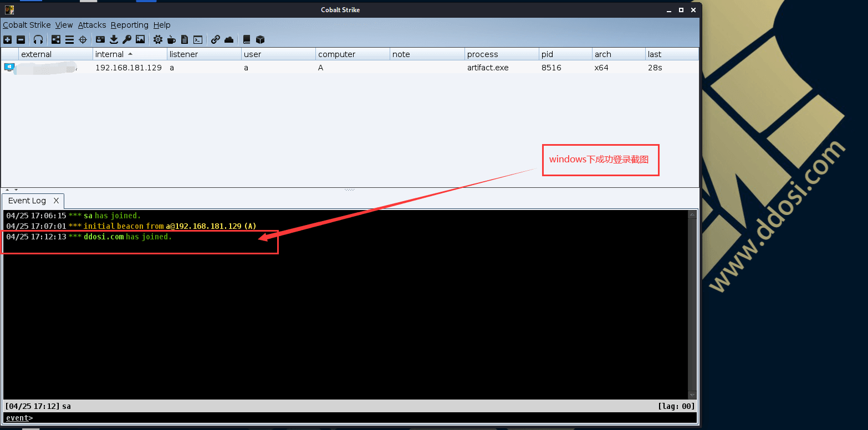Click the scrollbar up arrow in Event Log
Image resolution: width=868 pixels, height=430 pixels.
pos(692,214)
